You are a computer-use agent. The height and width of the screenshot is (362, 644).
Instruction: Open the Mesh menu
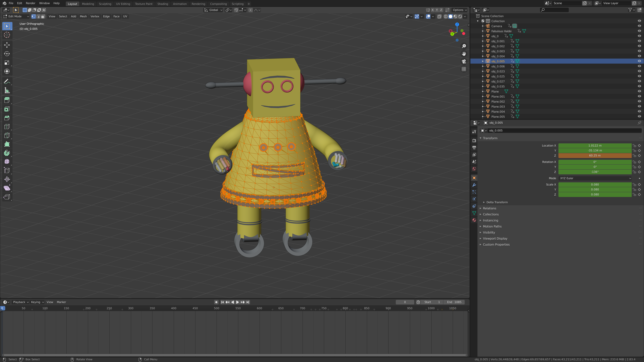pos(83,16)
